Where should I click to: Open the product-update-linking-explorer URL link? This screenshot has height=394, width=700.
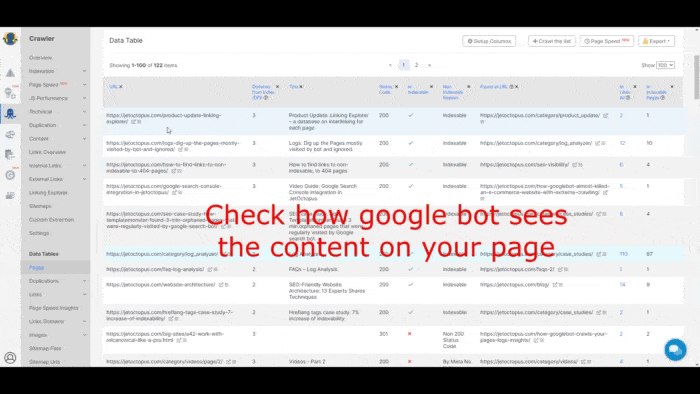click(163, 118)
